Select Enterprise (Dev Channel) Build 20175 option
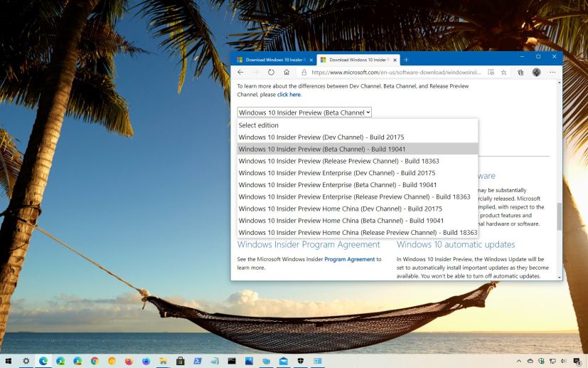 tap(358, 173)
